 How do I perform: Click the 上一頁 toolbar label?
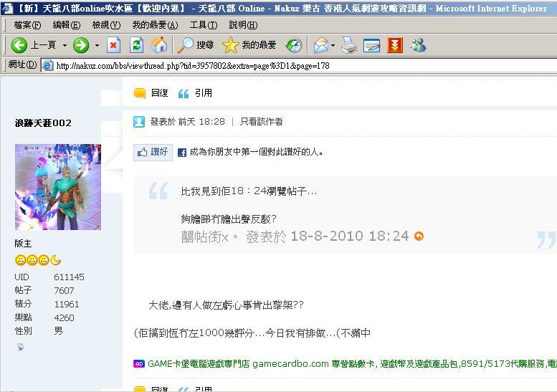(x=43, y=45)
